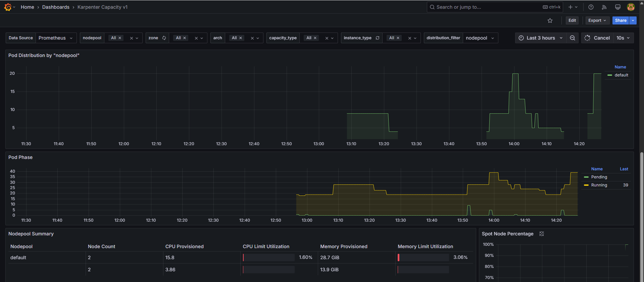Focus the Search or jump to field
The width and height of the screenshot is (644, 282).
(x=495, y=7)
